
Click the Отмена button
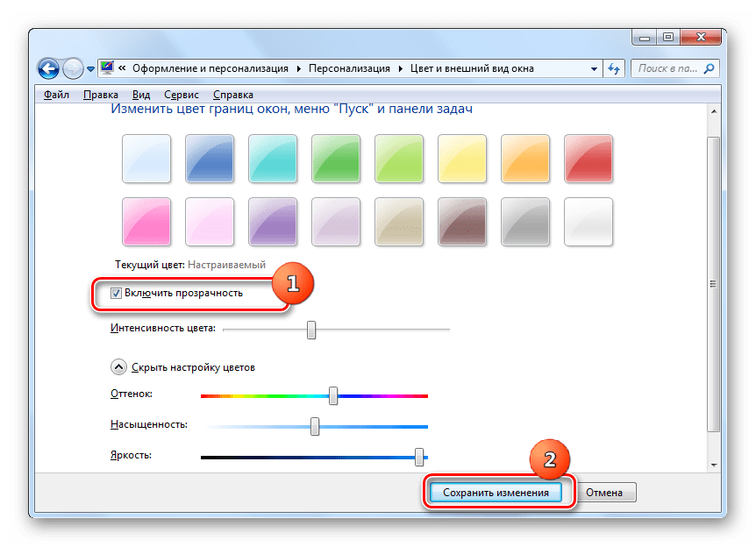[604, 493]
